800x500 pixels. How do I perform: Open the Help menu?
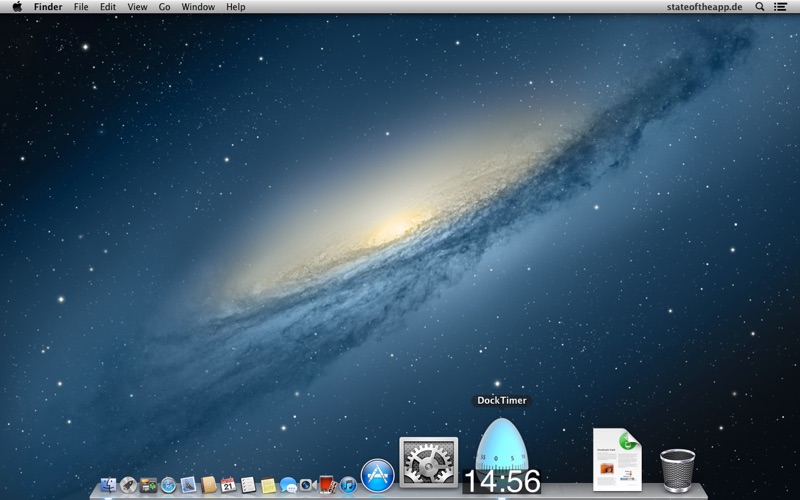(x=235, y=7)
